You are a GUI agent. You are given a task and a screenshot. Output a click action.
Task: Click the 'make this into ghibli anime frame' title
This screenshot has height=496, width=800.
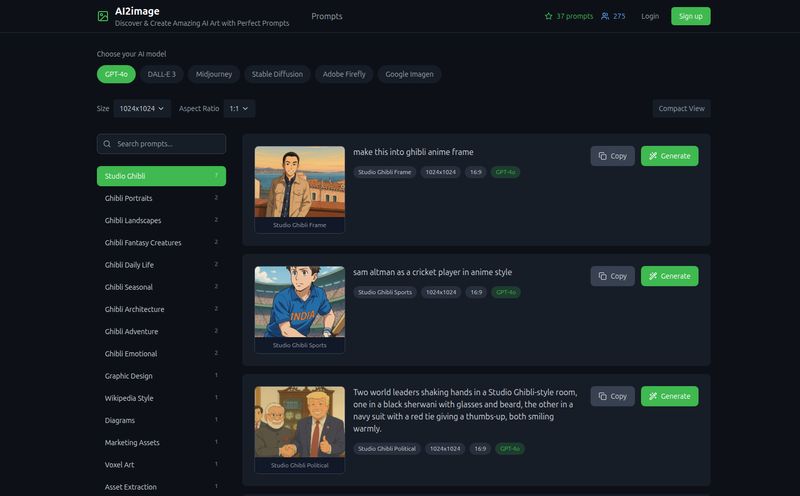point(413,152)
